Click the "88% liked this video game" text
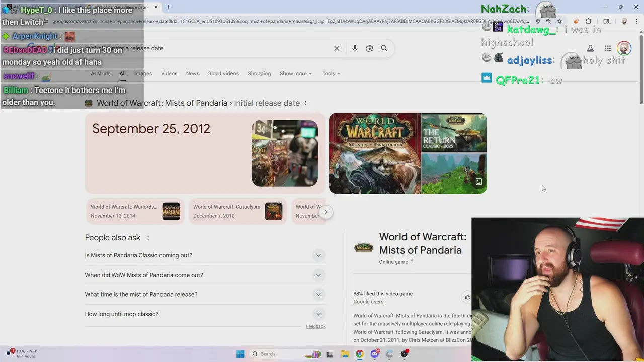The width and height of the screenshot is (644, 362). click(x=383, y=294)
